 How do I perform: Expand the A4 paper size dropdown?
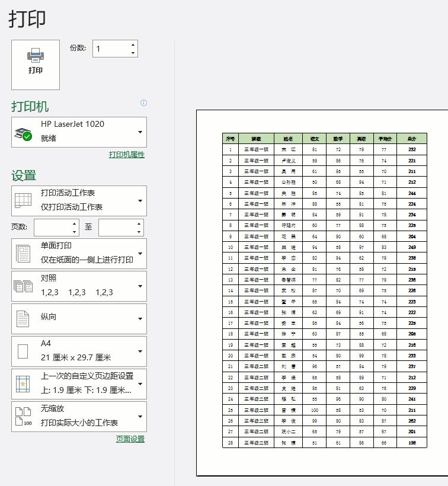[x=140, y=351]
